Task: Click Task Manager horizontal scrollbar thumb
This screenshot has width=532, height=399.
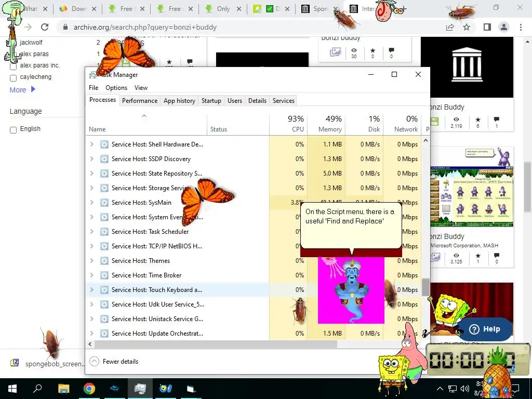Action: tap(216, 344)
